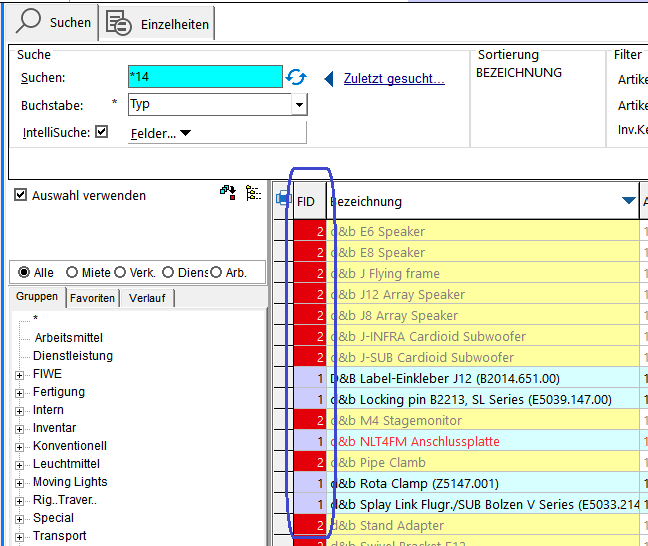The image size is (648, 546).
Task: Expand the Fertigung tree node
Action: 19,393
